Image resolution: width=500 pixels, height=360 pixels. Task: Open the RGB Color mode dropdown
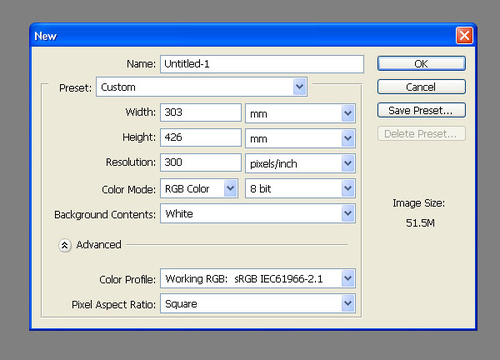pos(199,189)
